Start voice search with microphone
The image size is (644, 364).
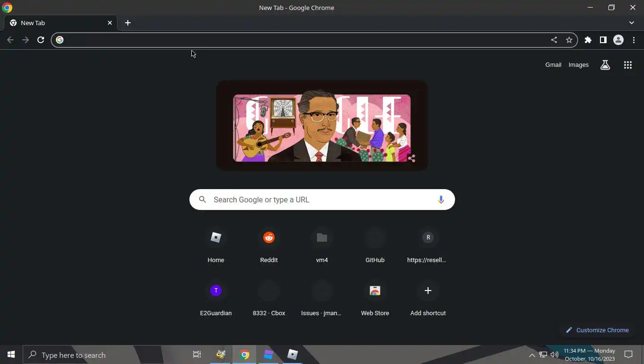pos(441,200)
